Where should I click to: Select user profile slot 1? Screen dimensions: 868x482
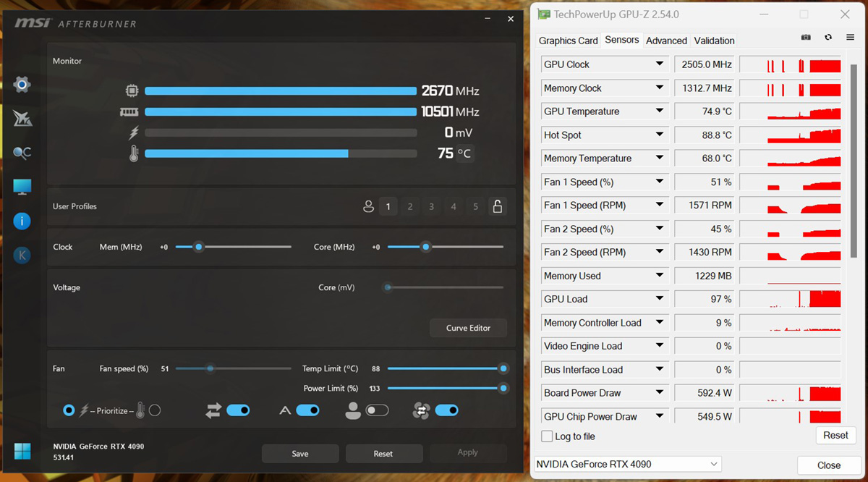(x=388, y=206)
